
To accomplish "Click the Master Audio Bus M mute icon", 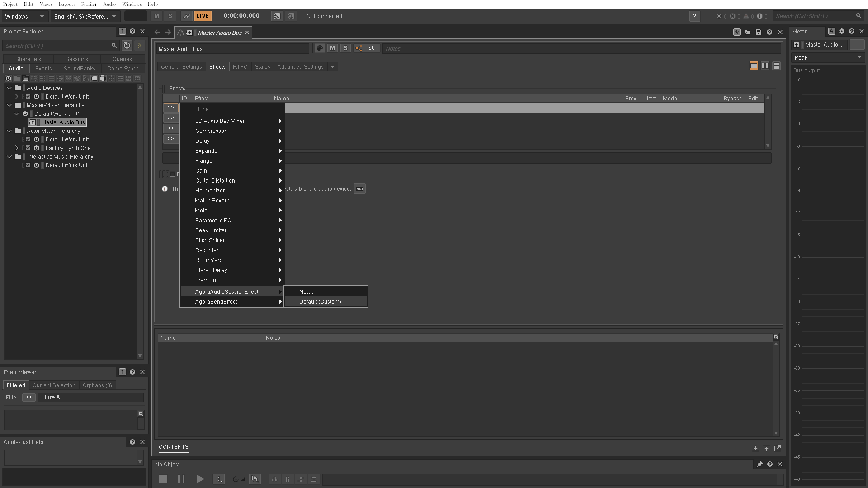I will coord(332,48).
